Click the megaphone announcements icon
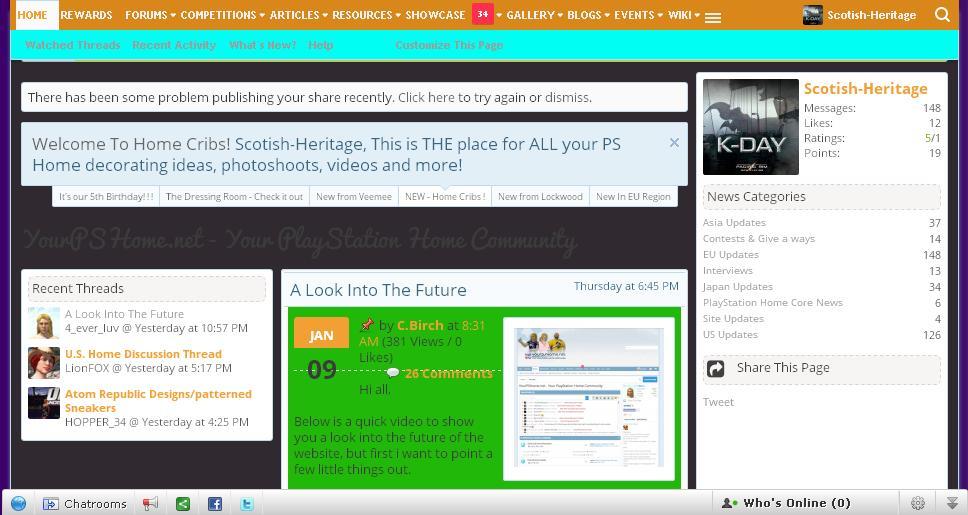Screen dimensions: 968x515 tap(150, 504)
